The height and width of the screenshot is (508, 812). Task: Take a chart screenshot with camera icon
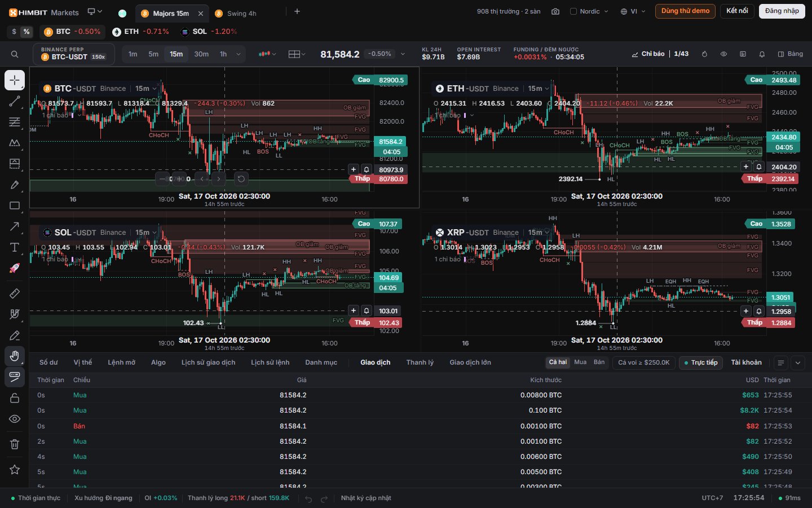[x=555, y=11]
